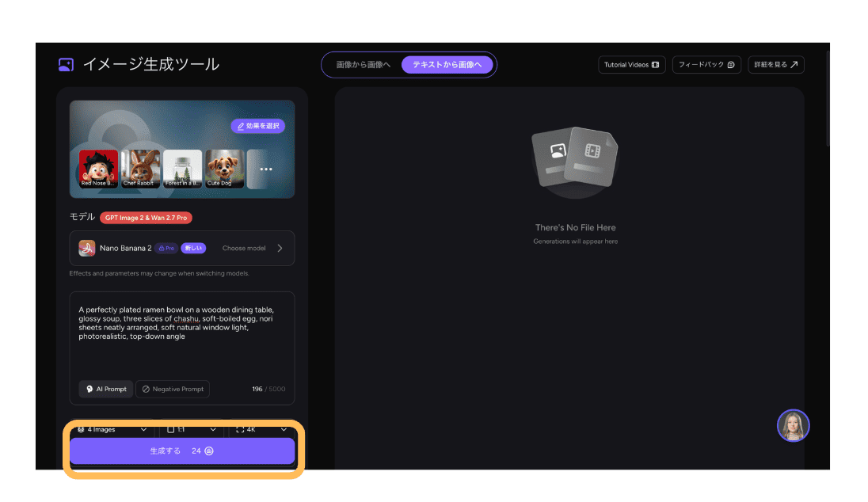Click 詳細を見る external link
The width and height of the screenshot is (868, 502).
(x=775, y=65)
